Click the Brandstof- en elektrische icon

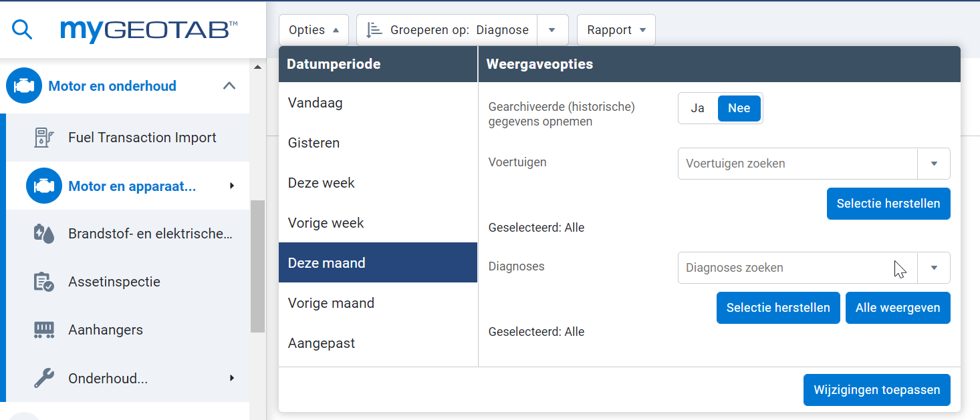tap(43, 234)
